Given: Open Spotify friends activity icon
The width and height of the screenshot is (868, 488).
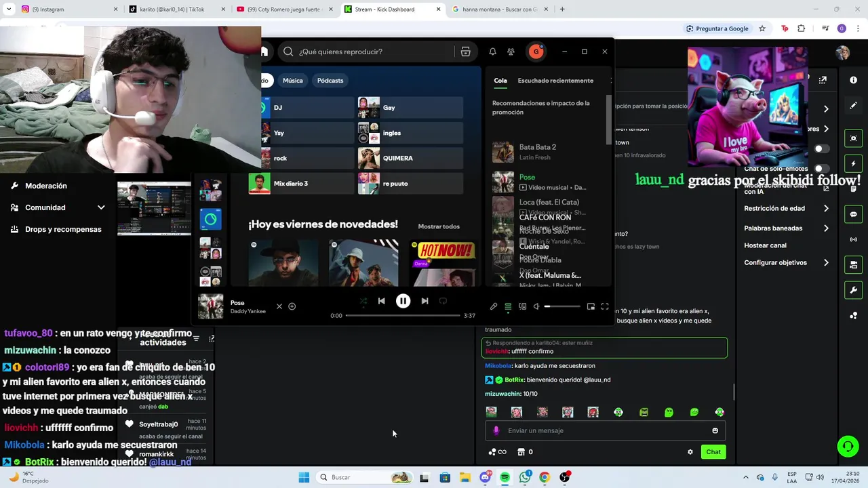Looking at the screenshot, I should pos(511,52).
